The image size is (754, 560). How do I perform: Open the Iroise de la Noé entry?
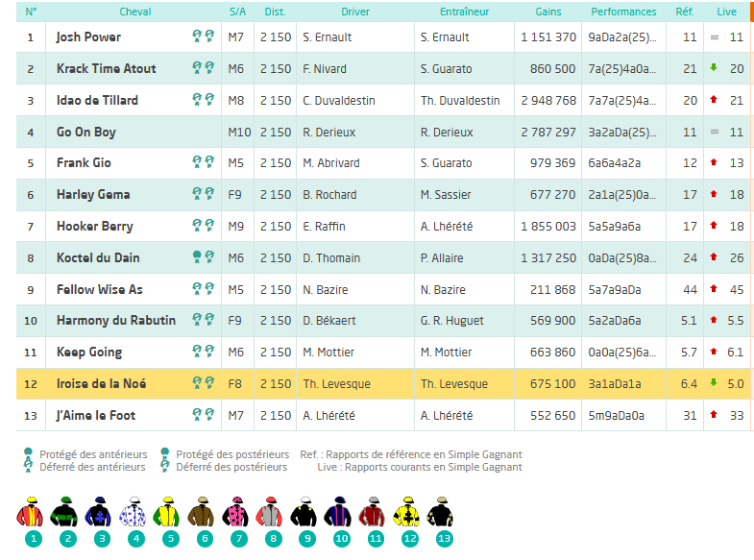[101, 383]
